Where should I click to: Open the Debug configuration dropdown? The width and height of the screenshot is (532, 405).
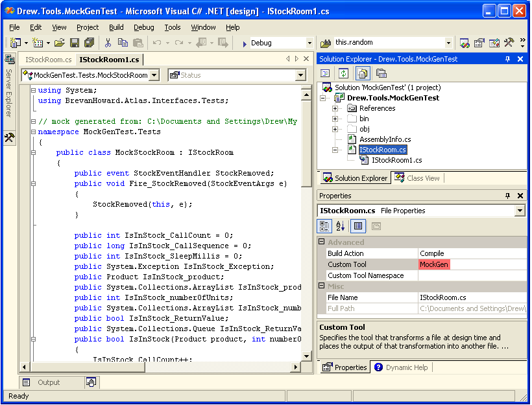click(x=309, y=43)
